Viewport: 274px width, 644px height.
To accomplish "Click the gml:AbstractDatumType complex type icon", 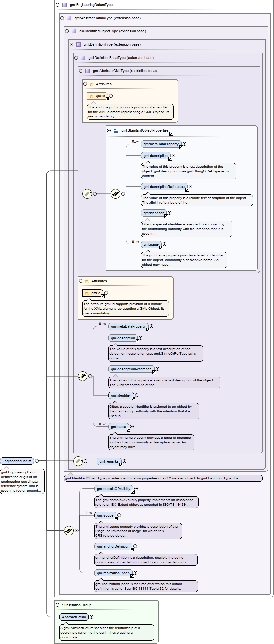I will click(69, 18).
